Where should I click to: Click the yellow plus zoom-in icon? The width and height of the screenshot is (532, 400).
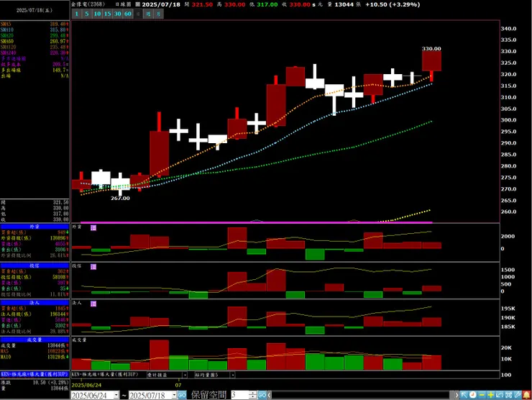[x=490, y=395]
